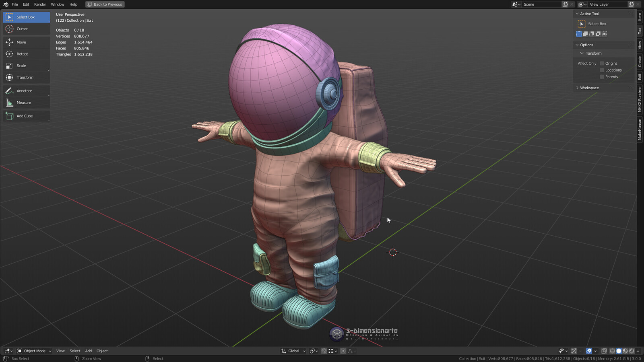Open the viewport Select menu
The height and width of the screenshot is (362, 644).
(x=75, y=351)
